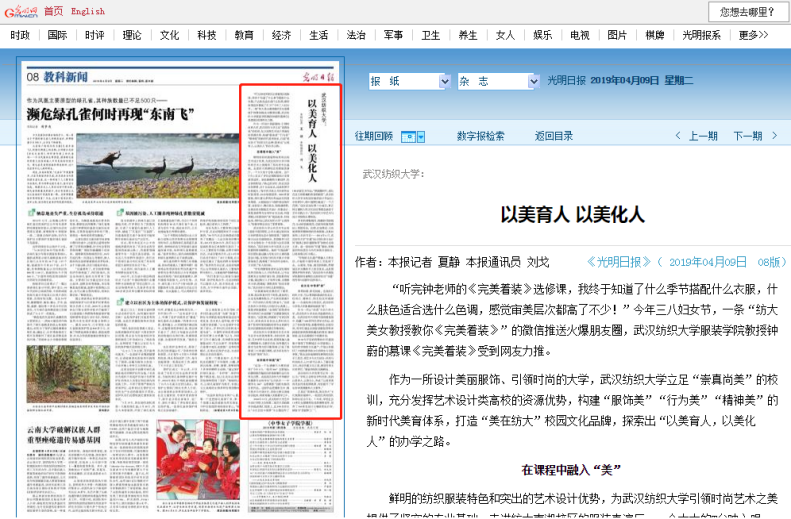
Task: Open the 文化 menu item
Action: tap(169, 35)
